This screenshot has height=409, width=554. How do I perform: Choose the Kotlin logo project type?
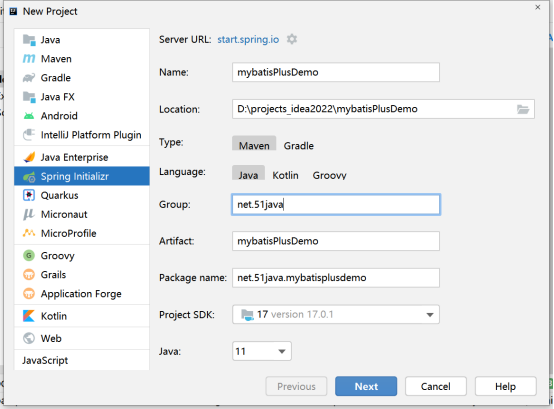click(x=29, y=316)
